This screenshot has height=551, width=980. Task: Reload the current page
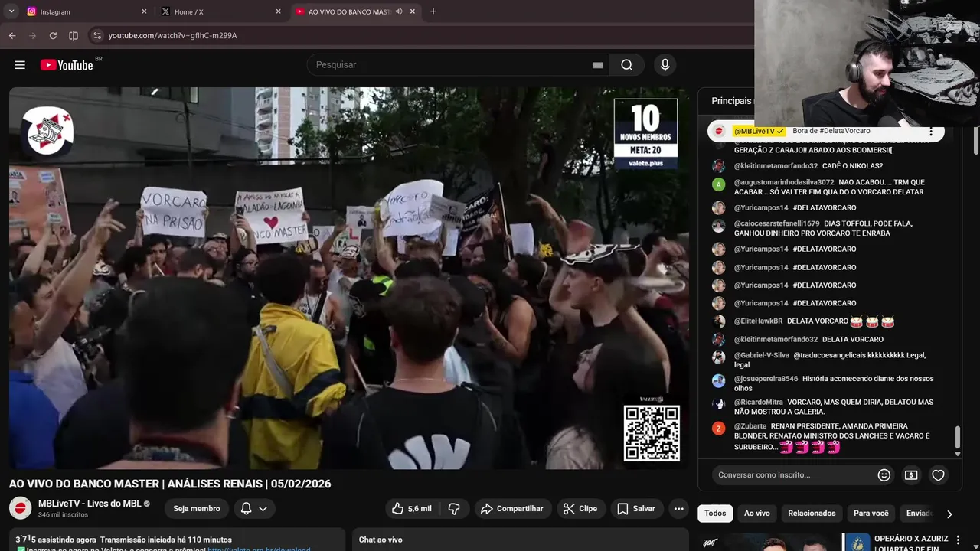pyautogui.click(x=53, y=35)
